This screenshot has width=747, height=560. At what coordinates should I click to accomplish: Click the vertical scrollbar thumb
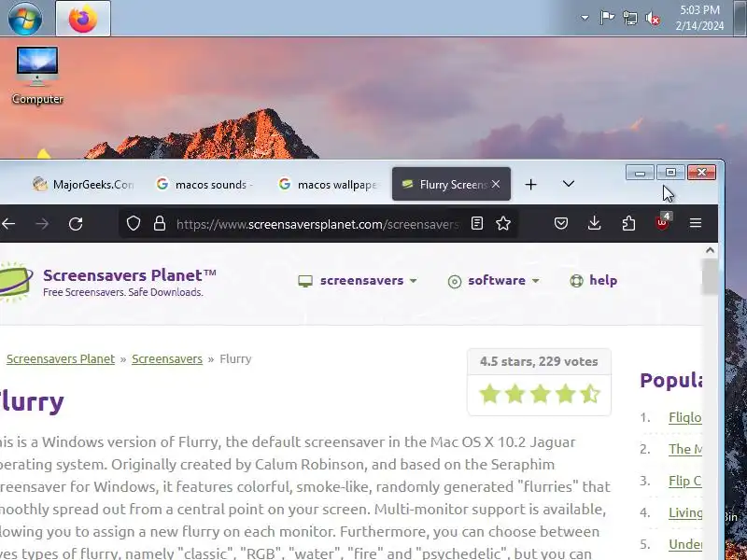coord(710,276)
